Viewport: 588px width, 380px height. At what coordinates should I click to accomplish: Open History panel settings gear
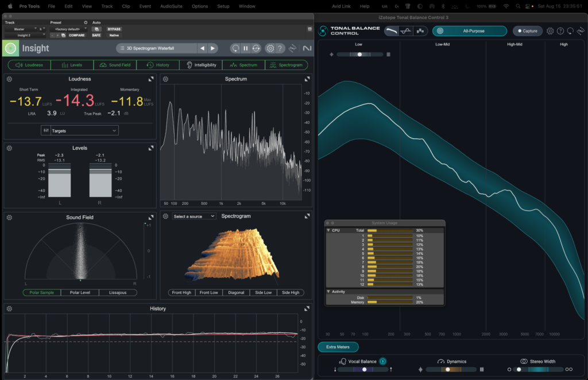9,309
